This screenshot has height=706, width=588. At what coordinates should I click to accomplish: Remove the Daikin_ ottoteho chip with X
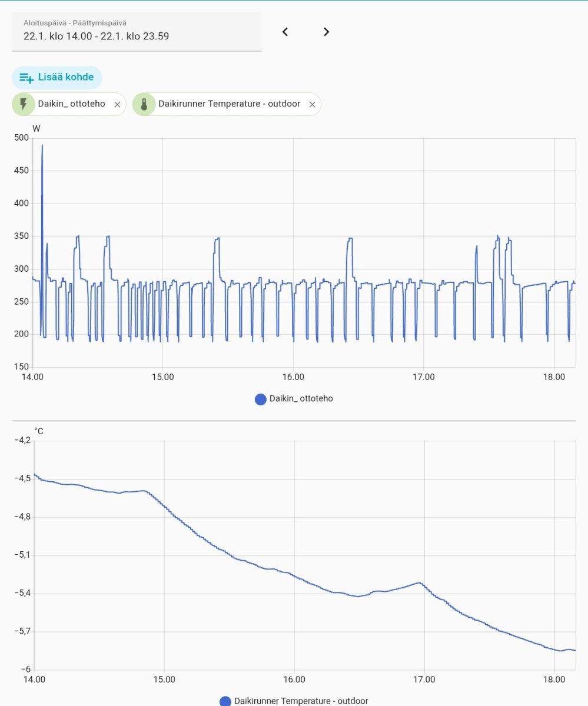(x=117, y=105)
